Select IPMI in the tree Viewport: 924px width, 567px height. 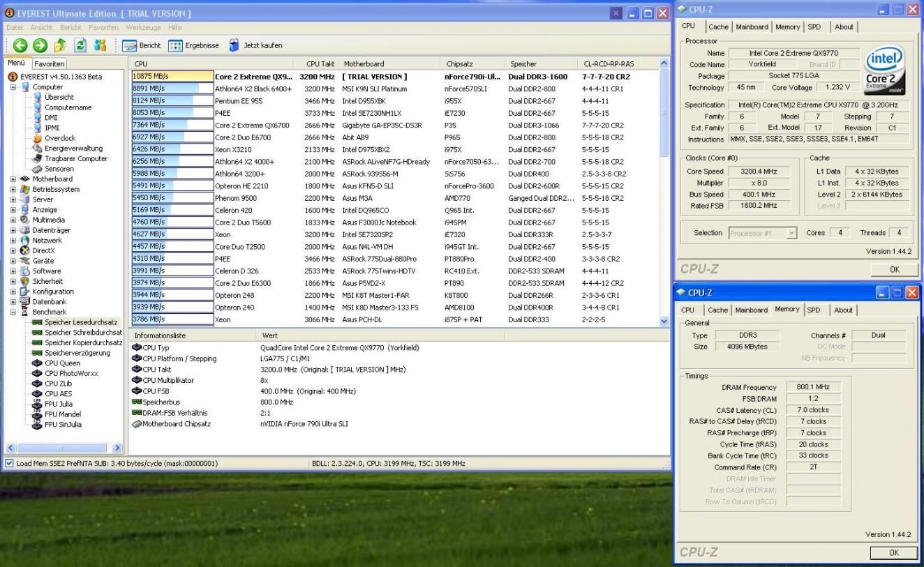click(x=52, y=128)
